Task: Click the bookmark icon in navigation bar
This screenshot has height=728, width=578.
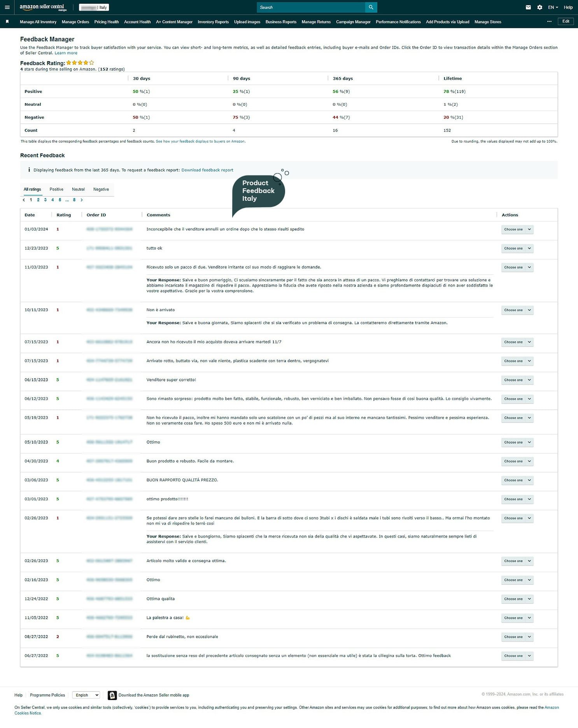Action: coord(7,22)
